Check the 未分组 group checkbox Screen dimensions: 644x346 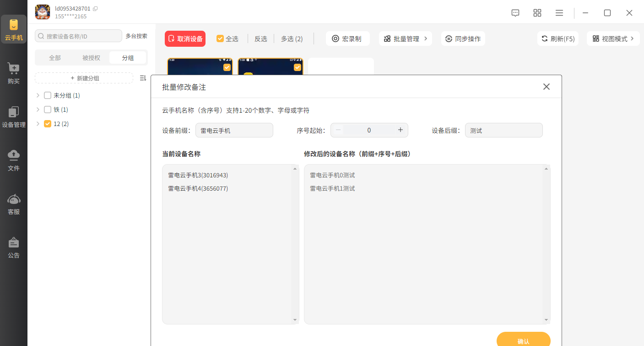coord(48,96)
